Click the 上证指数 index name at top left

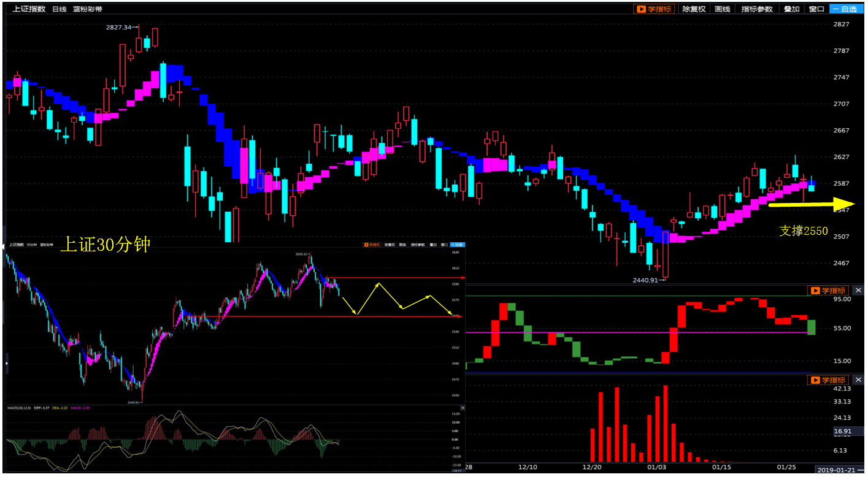click(29, 9)
